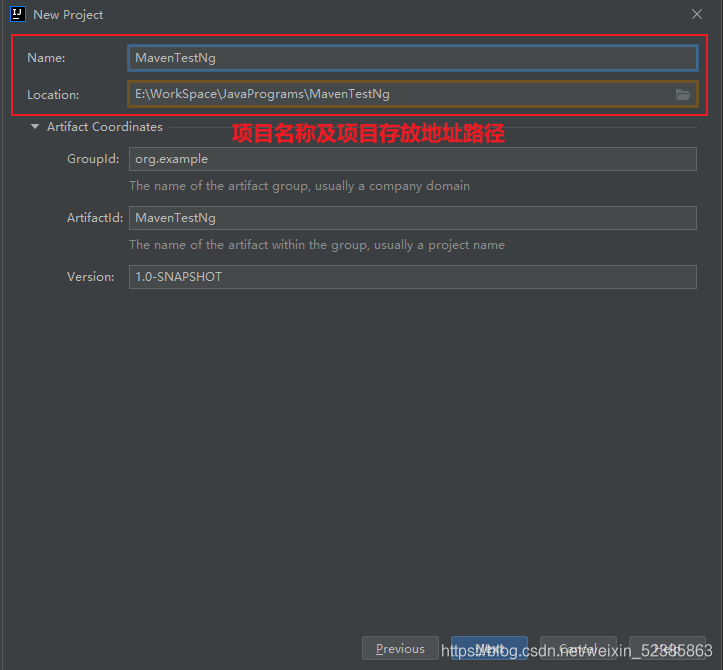Click the 'Location:' label
This screenshot has width=723, height=670.
click(53, 95)
